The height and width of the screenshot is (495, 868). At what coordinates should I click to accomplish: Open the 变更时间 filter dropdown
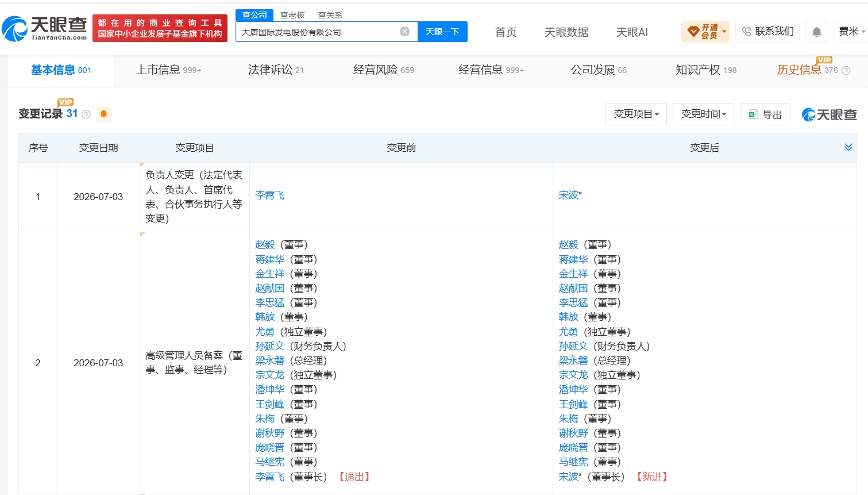(703, 114)
